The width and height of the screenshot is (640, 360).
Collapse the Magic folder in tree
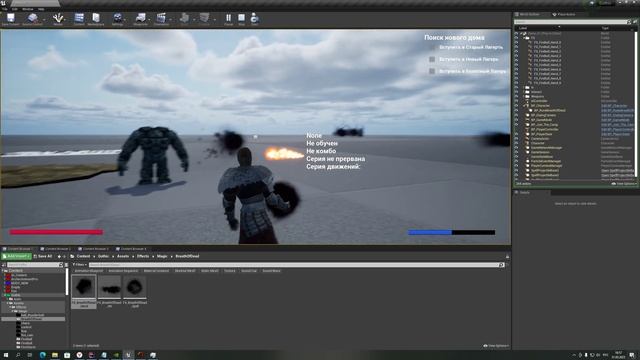[x=13, y=311]
